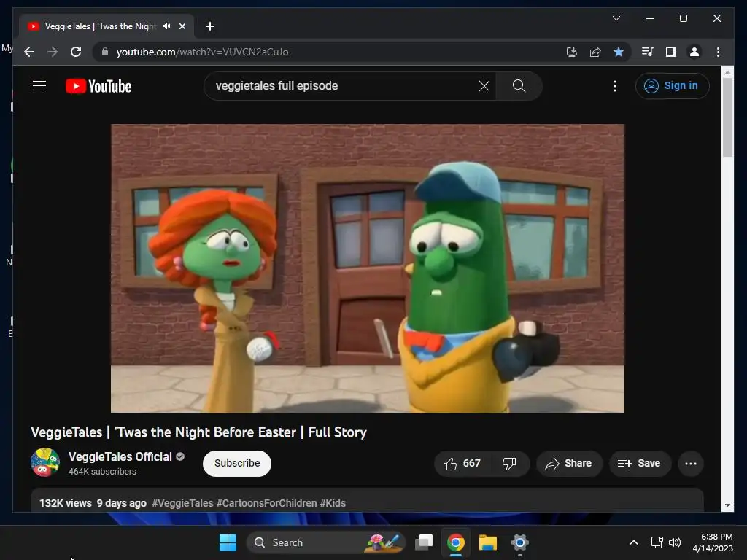Open the VeggieTales Official channel avatar
The width and height of the screenshot is (747, 560).
coord(45,462)
